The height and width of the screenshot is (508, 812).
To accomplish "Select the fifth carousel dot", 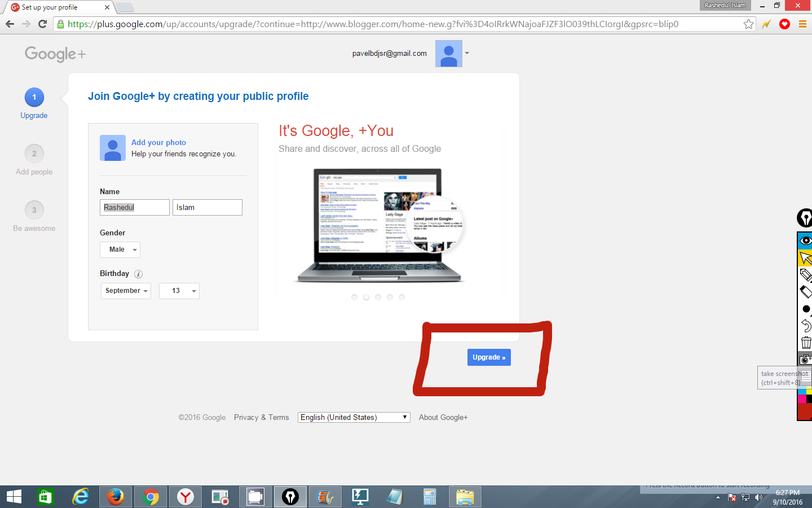I will click(x=401, y=297).
